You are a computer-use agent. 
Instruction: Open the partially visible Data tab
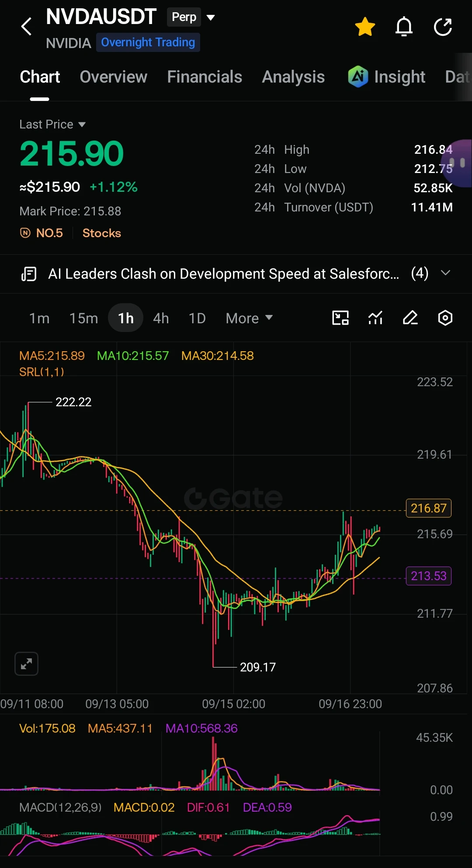[x=457, y=77]
